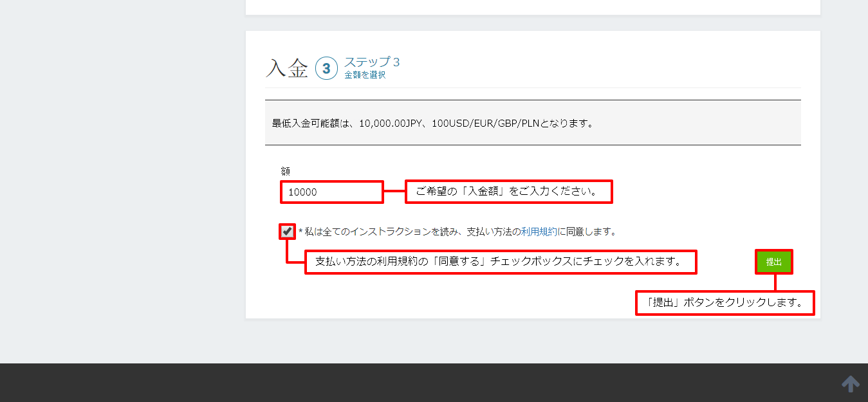Toggle the terms agreement checkbox
This screenshot has height=402, width=868.
tap(287, 232)
